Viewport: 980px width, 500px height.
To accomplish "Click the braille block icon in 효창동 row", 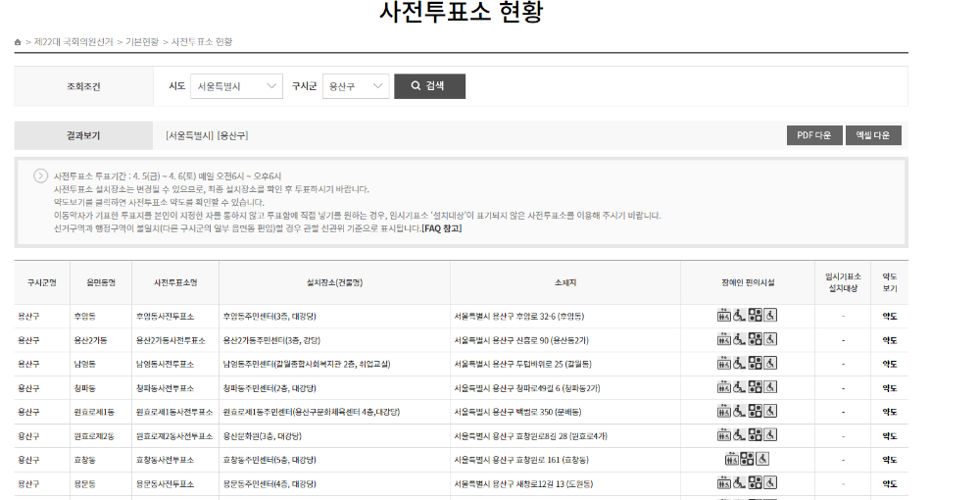I will [x=747, y=460].
